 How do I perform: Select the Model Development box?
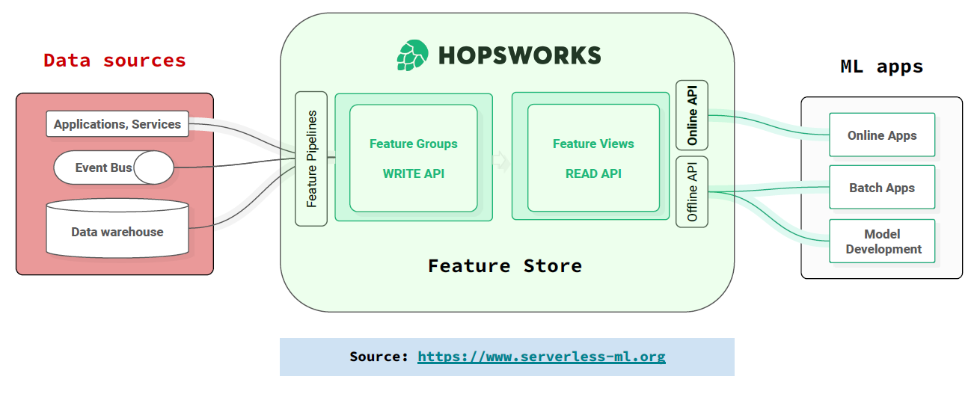click(882, 241)
